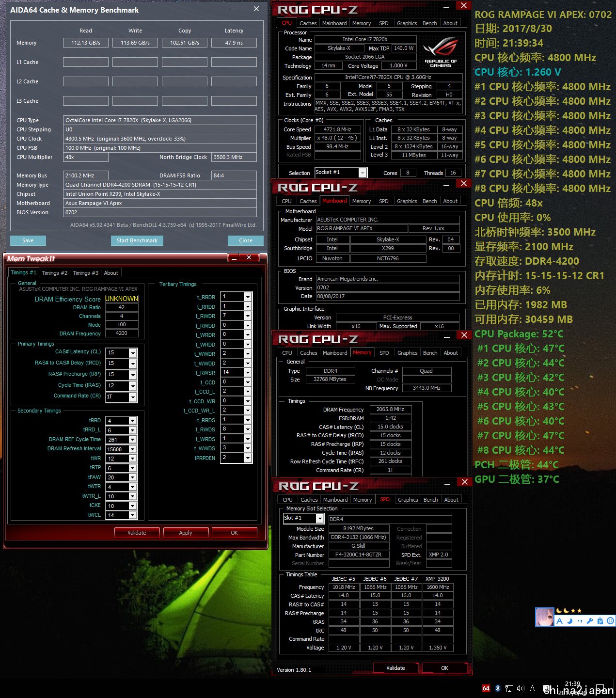Screen dimensions: 616x698
Task: Click the IME toolbar letter A mode icon
Action: pyautogui.click(x=560, y=621)
